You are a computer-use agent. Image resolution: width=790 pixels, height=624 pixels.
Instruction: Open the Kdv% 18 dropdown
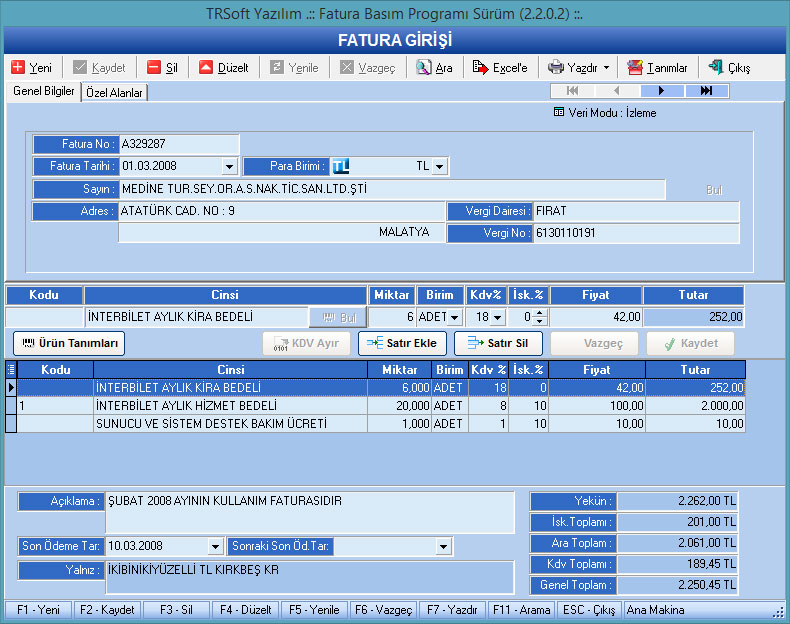pos(498,317)
